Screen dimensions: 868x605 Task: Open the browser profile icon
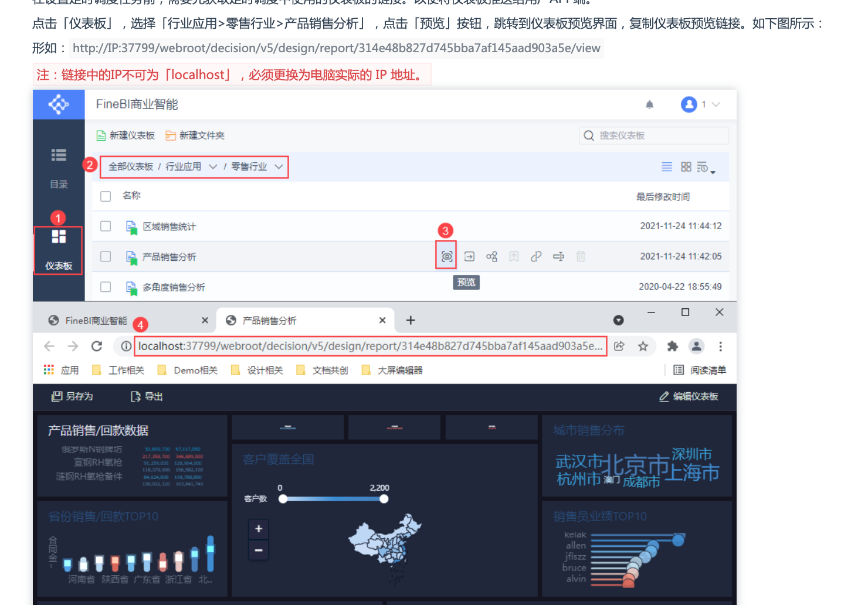(x=696, y=346)
